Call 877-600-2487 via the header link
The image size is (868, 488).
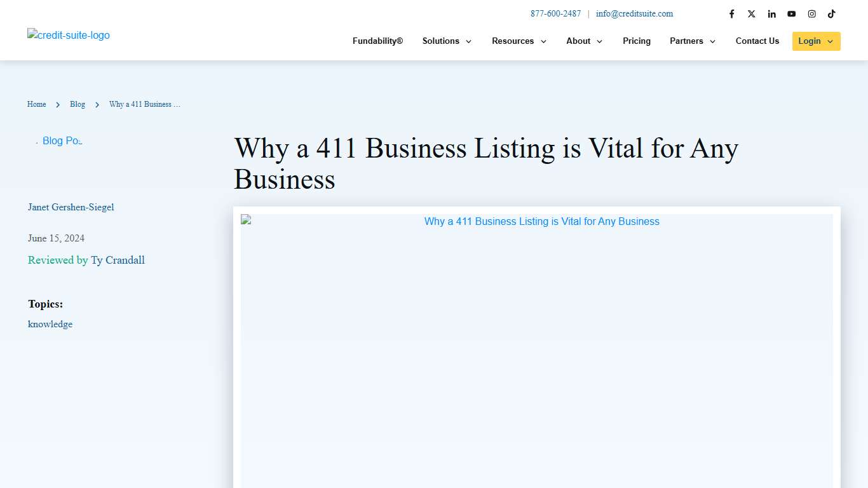(555, 13)
